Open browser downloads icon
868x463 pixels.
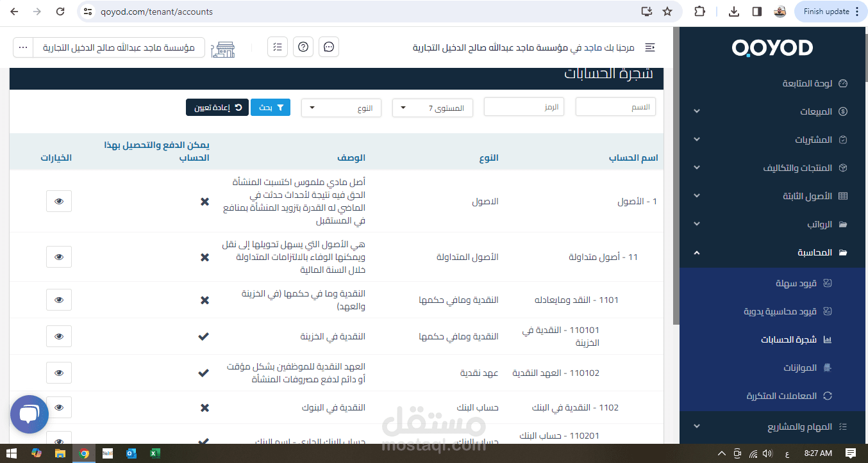pos(735,12)
